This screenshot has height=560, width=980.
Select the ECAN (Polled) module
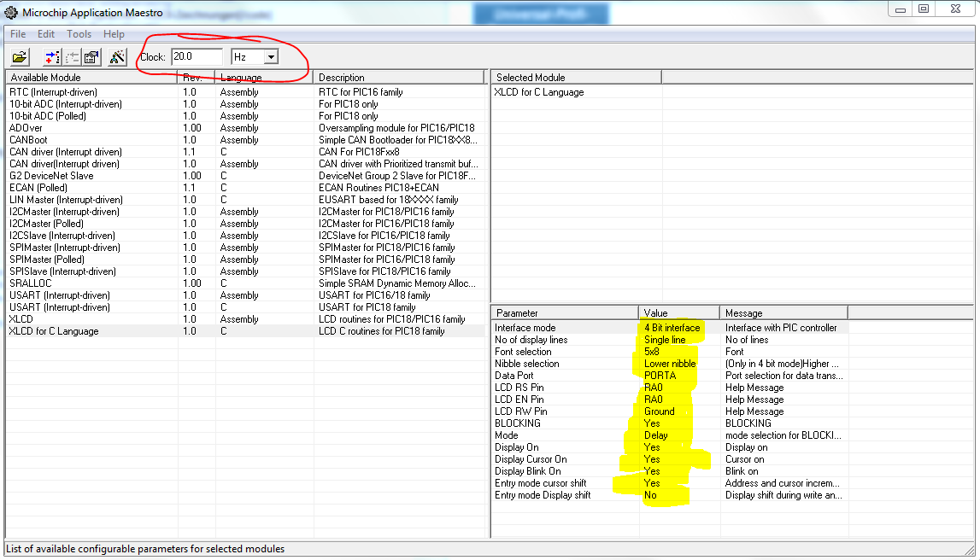click(245, 187)
